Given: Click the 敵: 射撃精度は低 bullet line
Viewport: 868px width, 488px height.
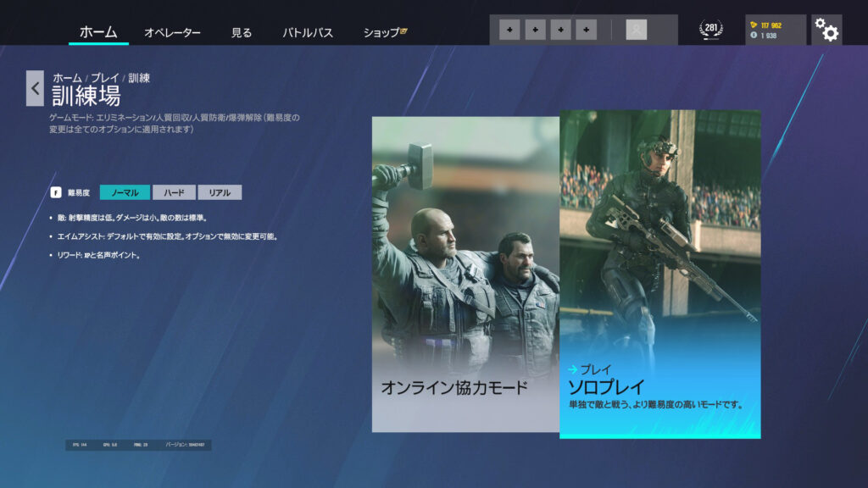Looking at the screenshot, I should [x=131, y=218].
